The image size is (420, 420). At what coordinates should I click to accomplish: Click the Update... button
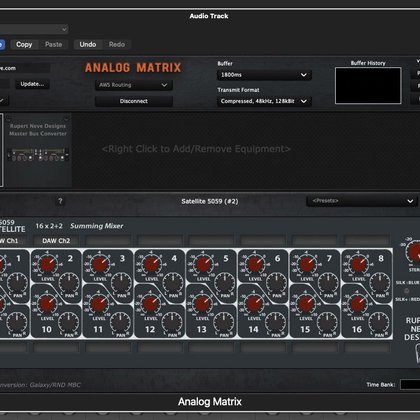[x=32, y=84]
